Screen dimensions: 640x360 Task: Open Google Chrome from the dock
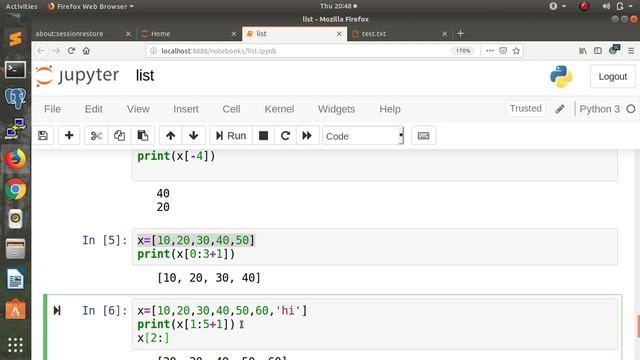click(15, 189)
